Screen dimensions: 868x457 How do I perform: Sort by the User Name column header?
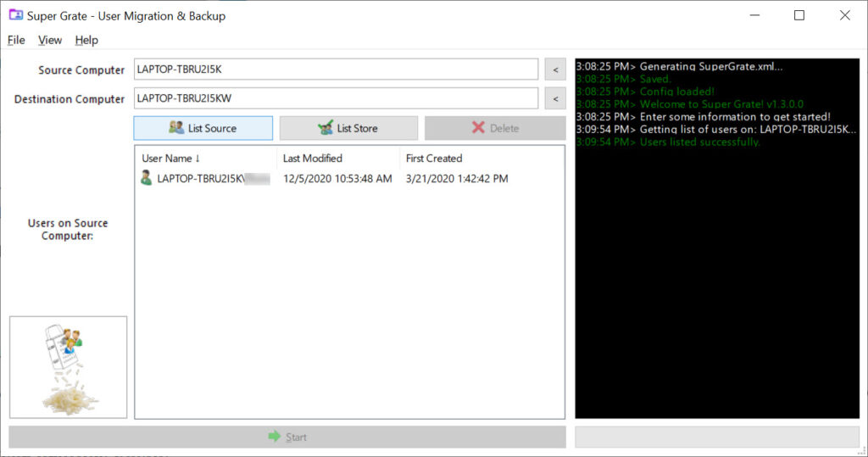(205, 159)
